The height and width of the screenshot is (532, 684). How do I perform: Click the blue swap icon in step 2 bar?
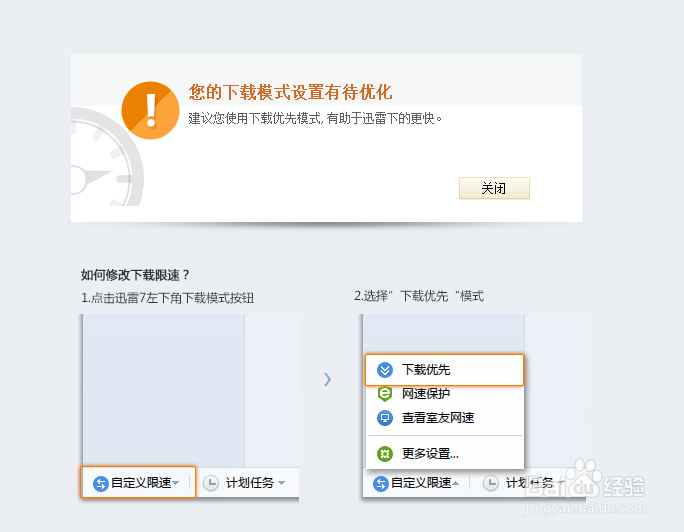[380, 483]
